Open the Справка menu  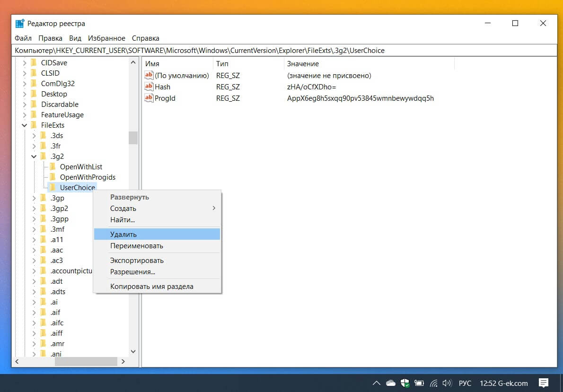click(x=145, y=38)
